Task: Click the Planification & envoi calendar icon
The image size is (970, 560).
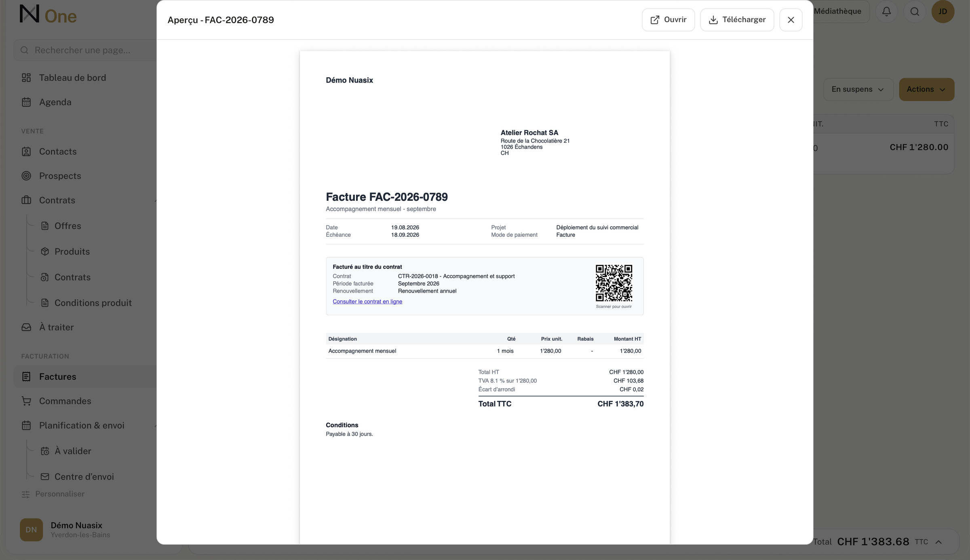Action: 26,425
